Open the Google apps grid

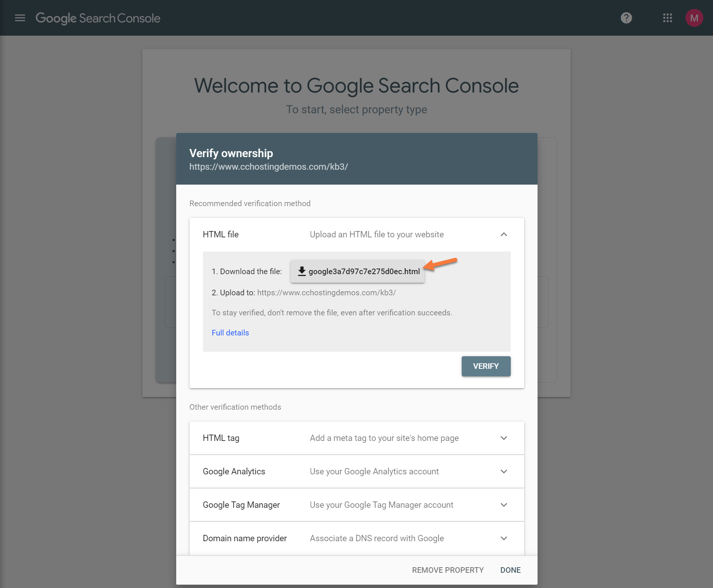pyautogui.click(x=667, y=18)
